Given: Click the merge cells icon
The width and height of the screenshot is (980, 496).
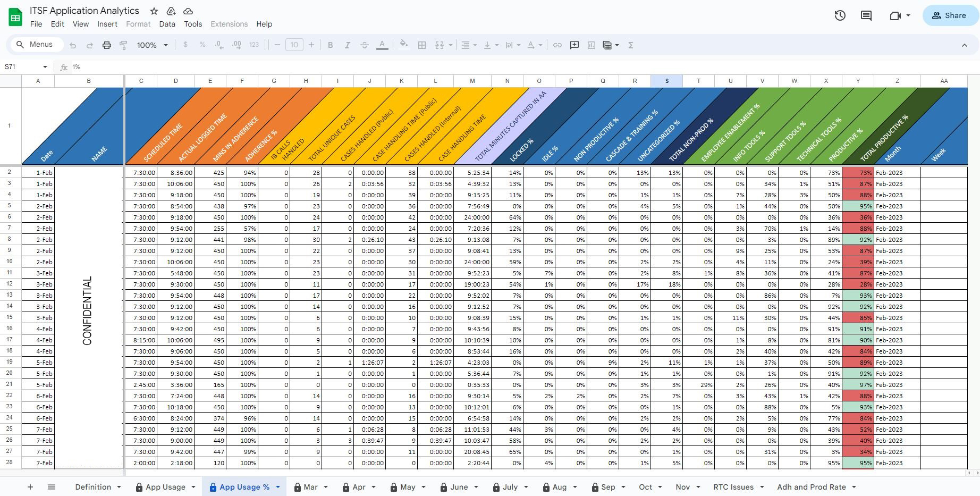Looking at the screenshot, I should [440, 45].
